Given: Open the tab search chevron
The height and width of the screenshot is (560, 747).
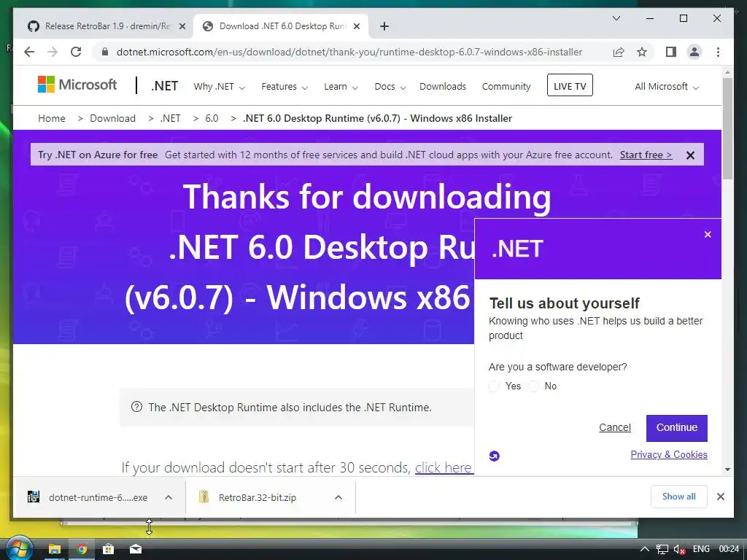Looking at the screenshot, I should pos(616,18).
